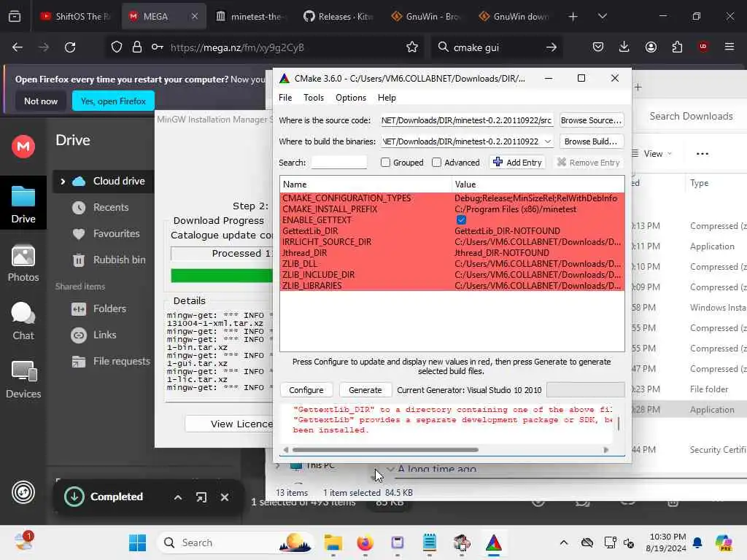The height and width of the screenshot is (560, 747).
Task: Open build binaries path dropdown
Action: [547, 141]
